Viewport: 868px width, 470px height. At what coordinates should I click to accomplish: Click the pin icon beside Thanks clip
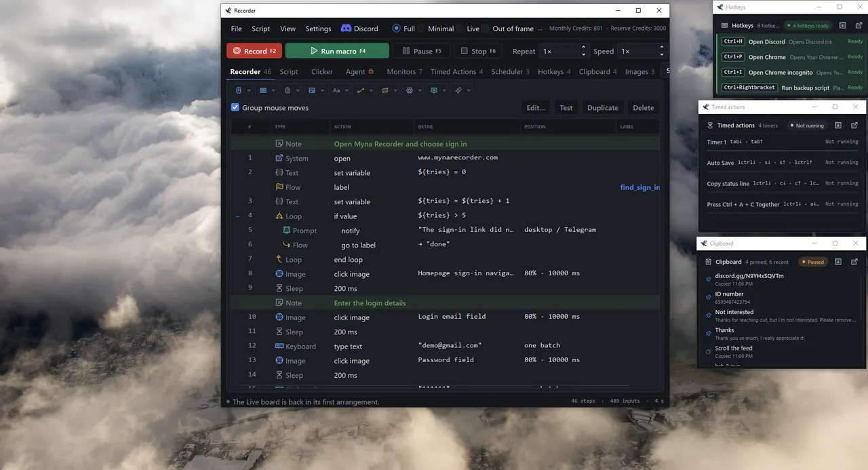tap(709, 333)
